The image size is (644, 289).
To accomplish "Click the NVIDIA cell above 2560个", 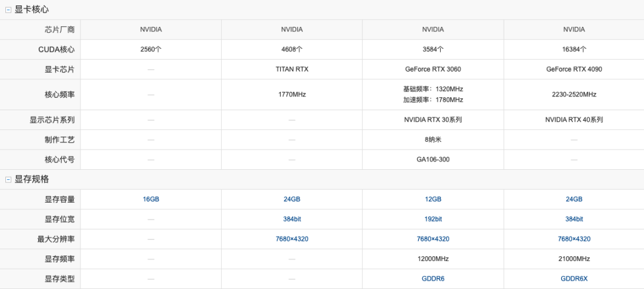I will point(151,30).
